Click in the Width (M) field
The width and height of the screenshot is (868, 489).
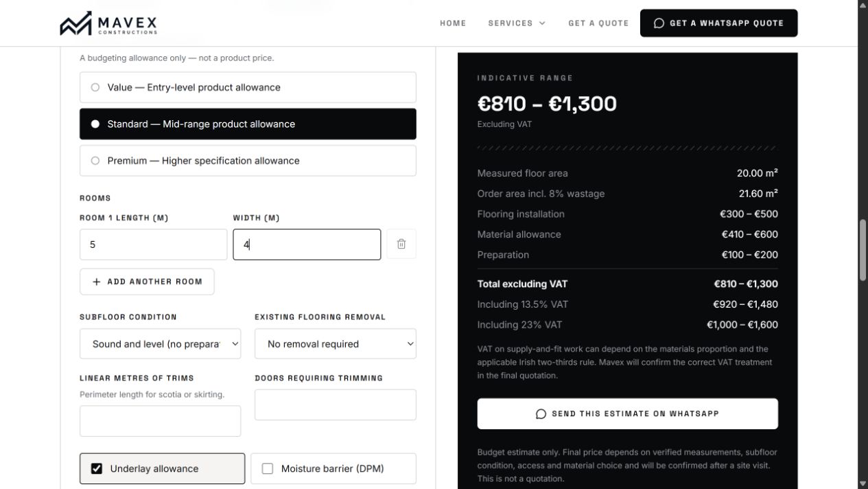pos(307,244)
